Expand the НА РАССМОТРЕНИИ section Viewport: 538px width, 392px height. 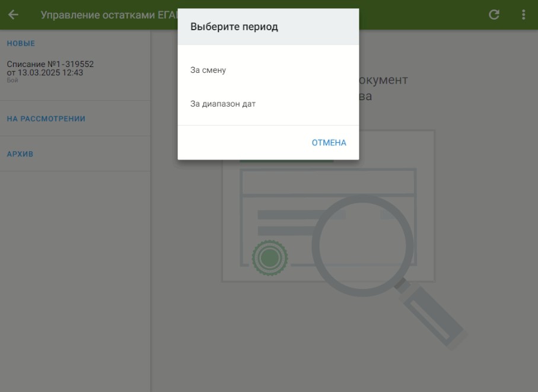pos(46,119)
